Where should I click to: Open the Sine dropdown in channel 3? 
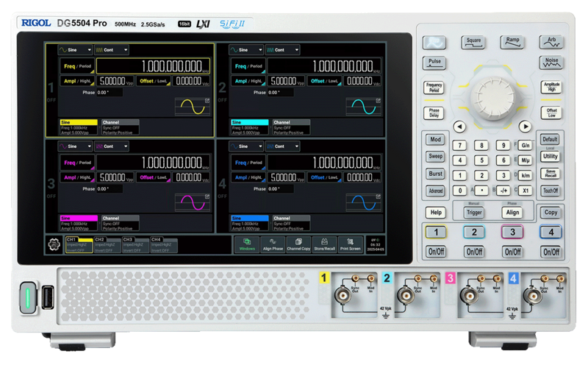pos(75,146)
